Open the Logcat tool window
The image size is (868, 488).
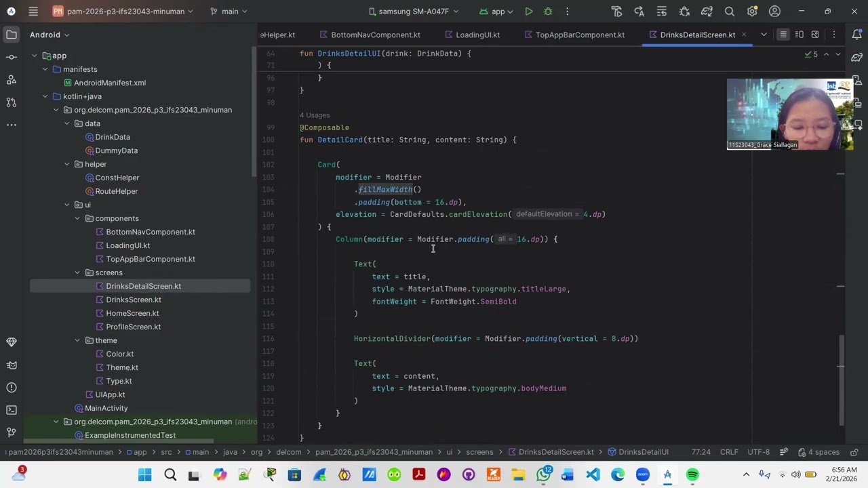12,365
